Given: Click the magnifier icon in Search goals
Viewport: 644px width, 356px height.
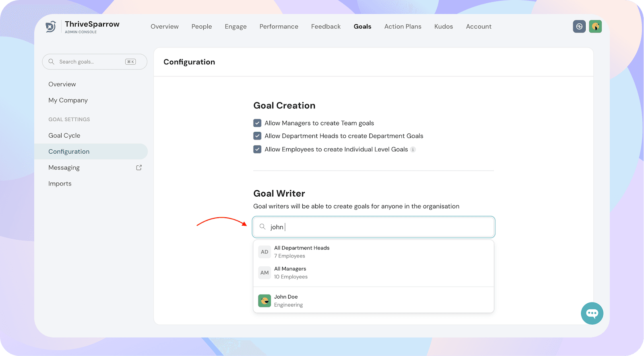Looking at the screenshot, I should click(52, 62).
